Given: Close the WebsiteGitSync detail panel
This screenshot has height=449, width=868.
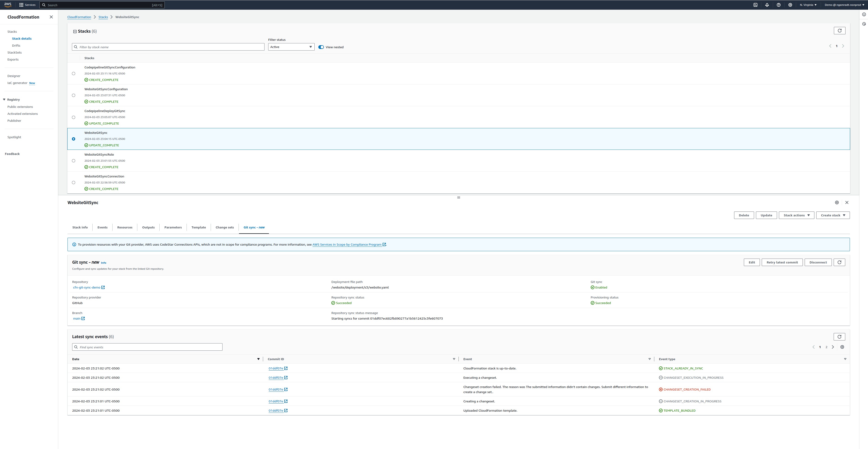Looking at the screenshot, I should pos(847,202).
